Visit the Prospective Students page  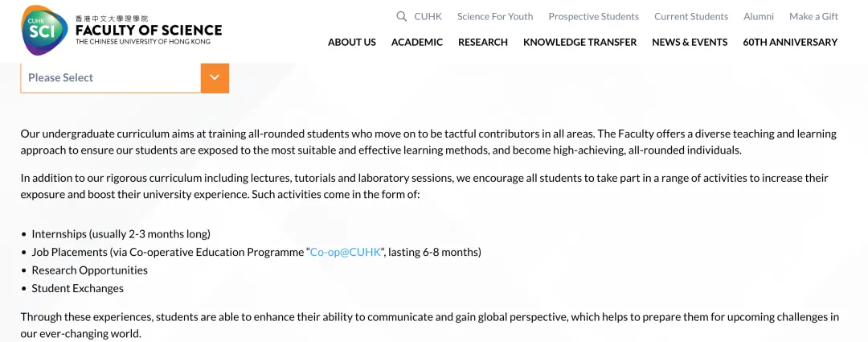pos(593,17)
